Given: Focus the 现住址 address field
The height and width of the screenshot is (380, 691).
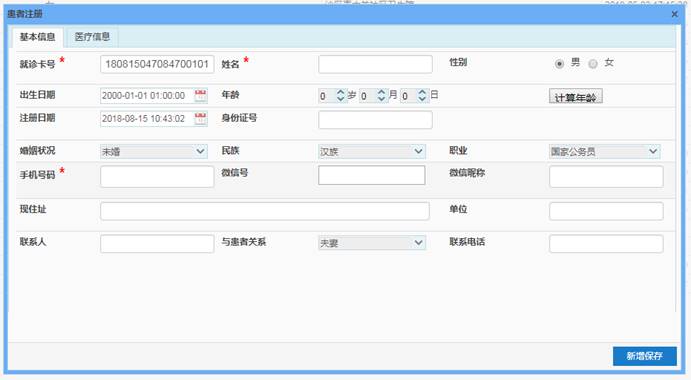Looking at the screenshot, I should tap(265, 211).
